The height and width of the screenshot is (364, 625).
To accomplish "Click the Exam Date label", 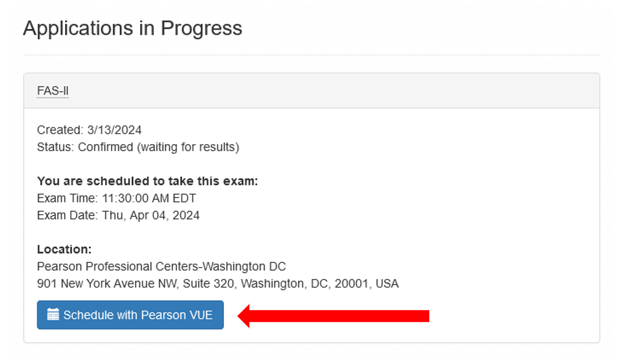I will [x=68, y=215].
